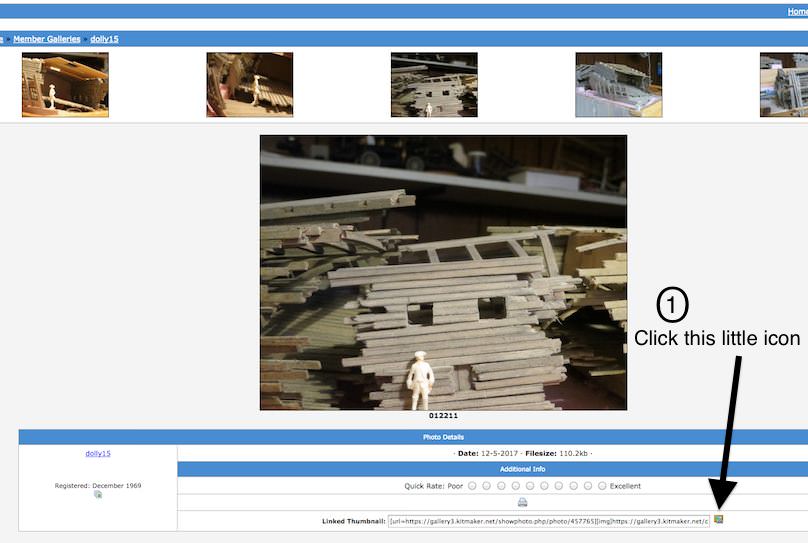The width and height of the screenshot is (808, 543).
Task: Click the main photo 012211
Action: [443, 272]
